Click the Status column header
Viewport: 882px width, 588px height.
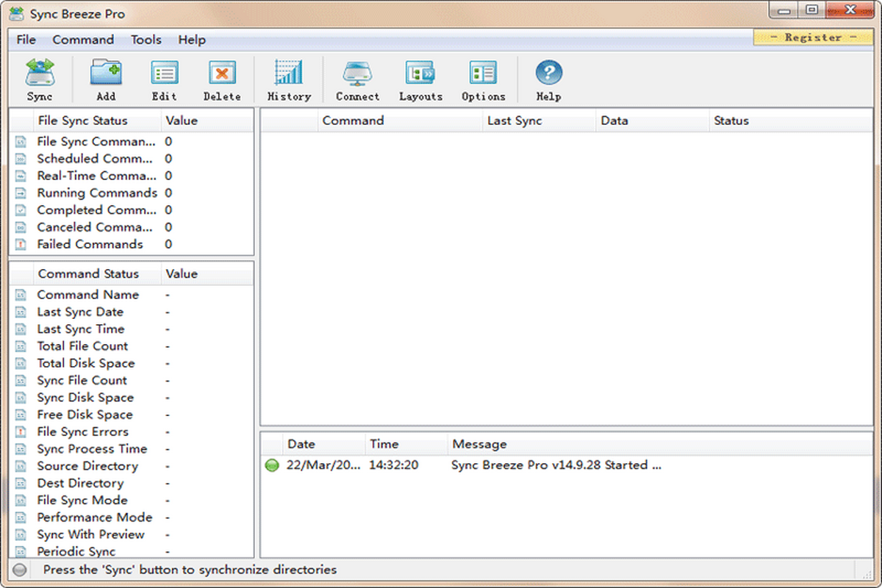pos(791,121)
